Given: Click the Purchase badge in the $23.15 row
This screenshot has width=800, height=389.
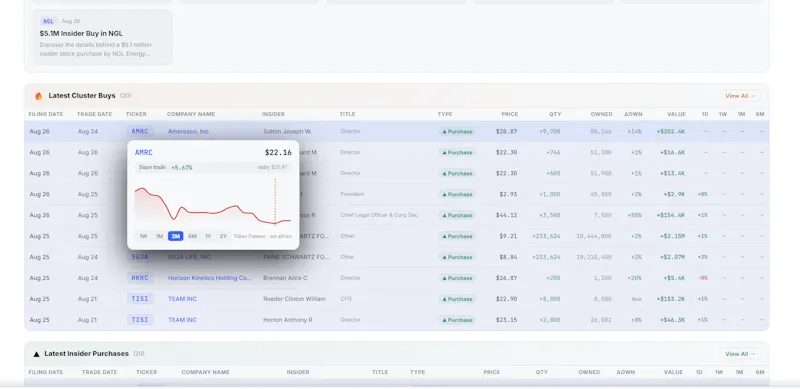Looking at the screenshot, I should [x=457, y=320].
